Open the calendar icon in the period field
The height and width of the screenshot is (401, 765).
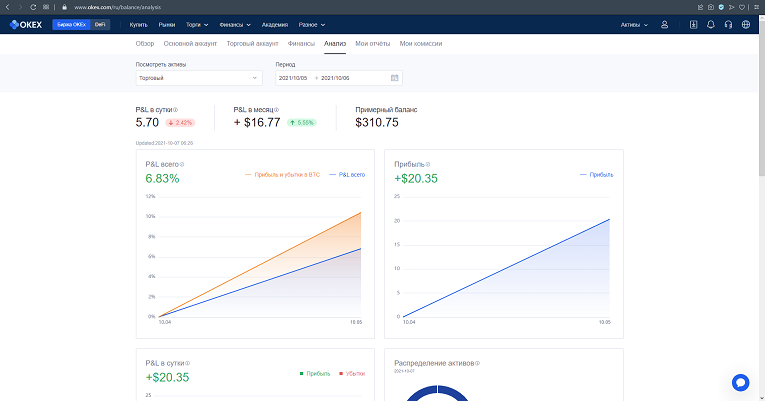pos(395,78)
